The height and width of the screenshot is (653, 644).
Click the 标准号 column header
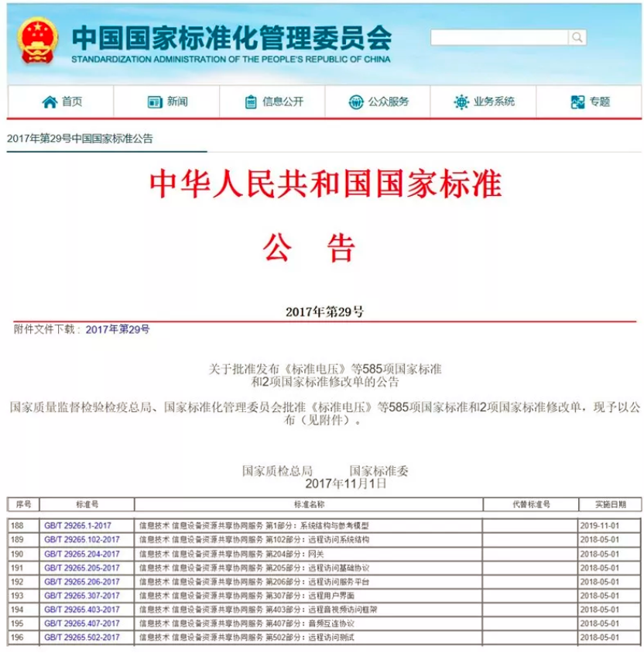click(87, 504)
